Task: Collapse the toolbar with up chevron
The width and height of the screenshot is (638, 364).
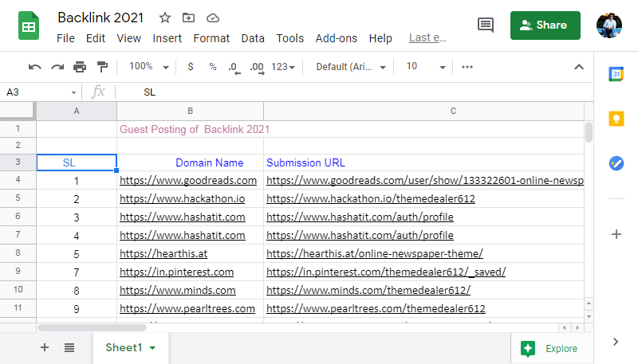Action: click(x=579, y=67)
